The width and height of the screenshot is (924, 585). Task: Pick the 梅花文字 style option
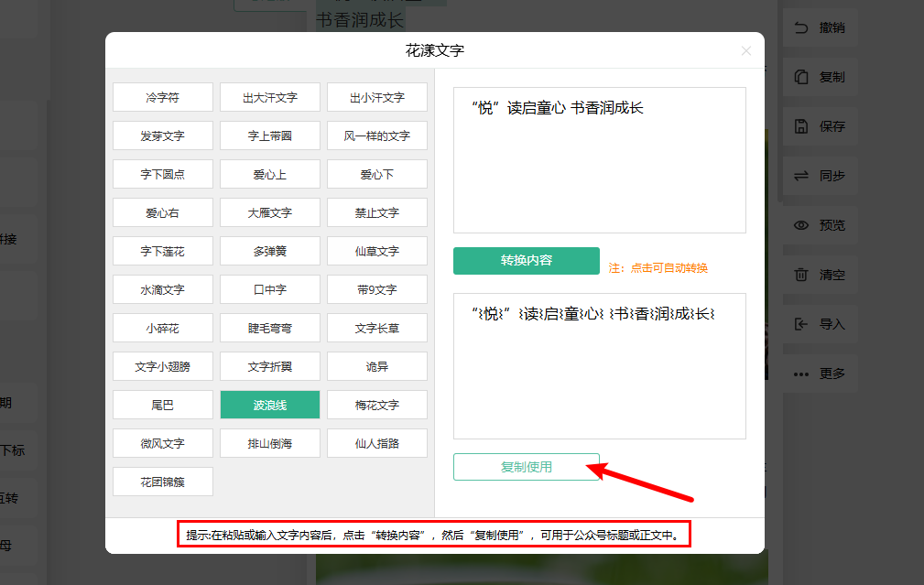[x=377, y=405]
